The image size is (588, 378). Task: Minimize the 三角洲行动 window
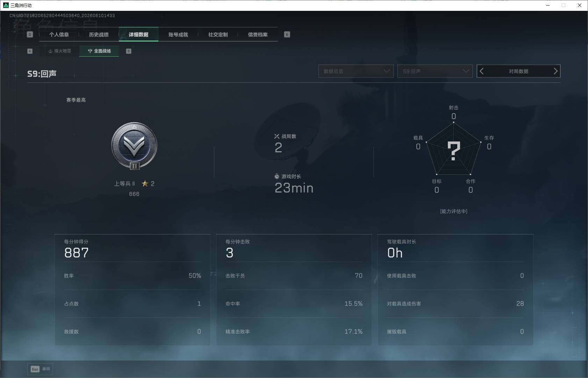(x=548, y=5)
